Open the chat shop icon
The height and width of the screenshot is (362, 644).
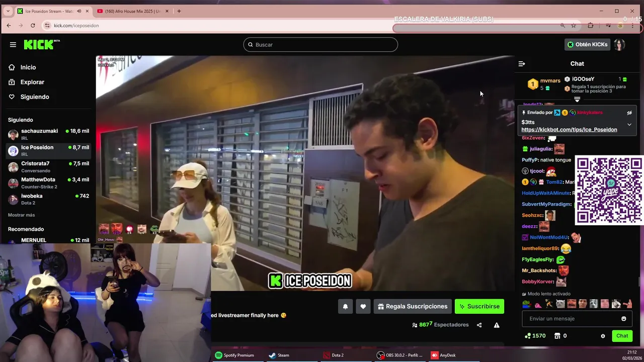tap(557, 336)
